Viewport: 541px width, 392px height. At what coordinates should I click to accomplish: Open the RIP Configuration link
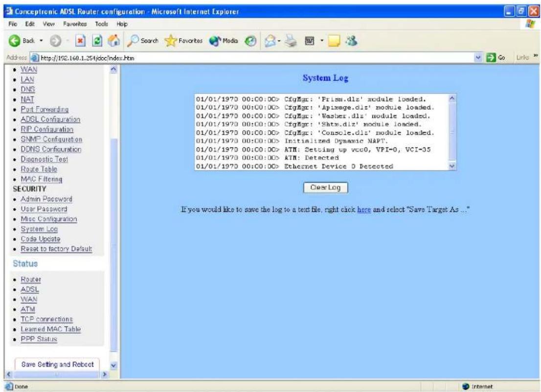(x=47, y=129)
